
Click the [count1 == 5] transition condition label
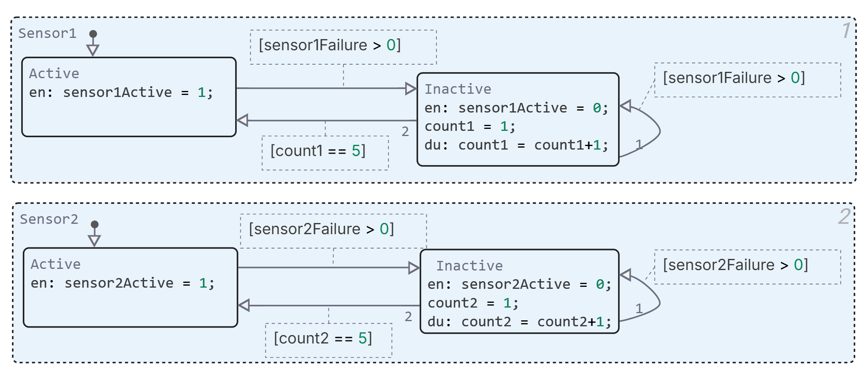pos(318,151)
